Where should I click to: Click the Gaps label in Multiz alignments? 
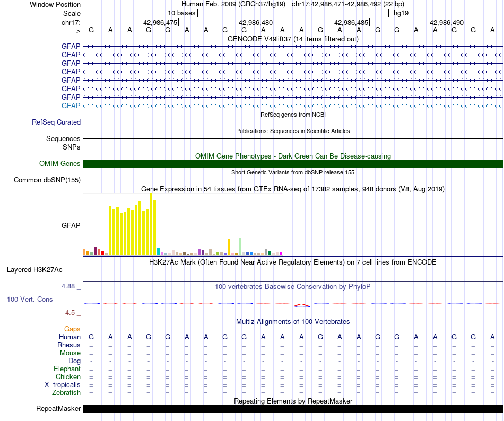(x=72, y=329)
